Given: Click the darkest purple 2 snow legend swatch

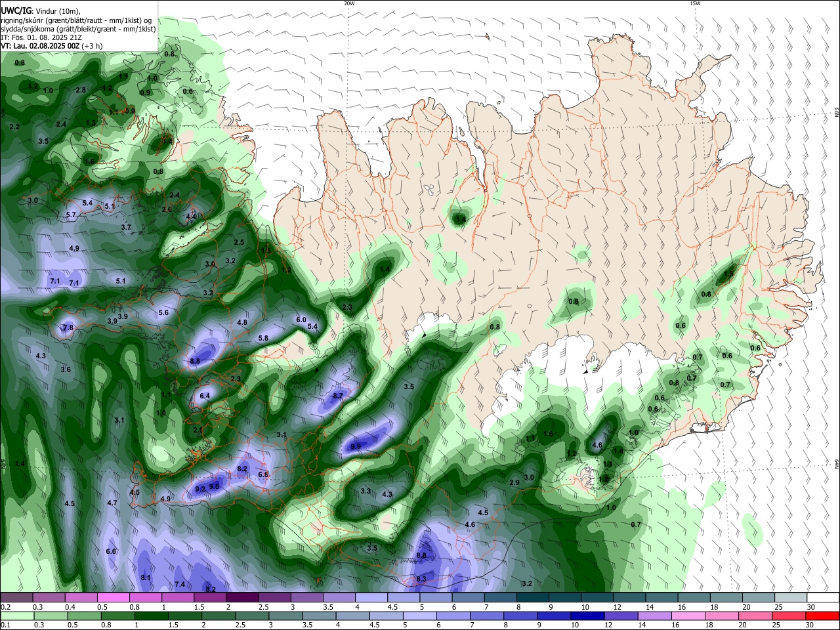Looking at the screenshot, I should (x=242, y=598).
